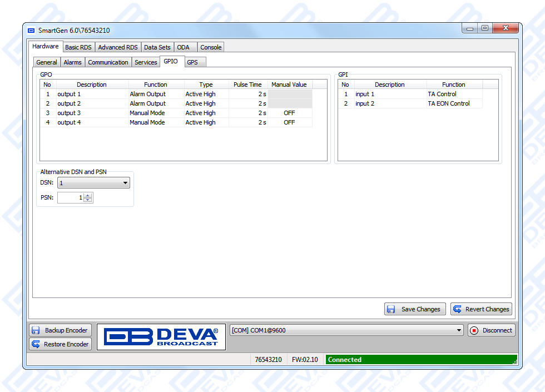
Task: Click the SmartGen title bar app icon
Action: tap(31, 30)
